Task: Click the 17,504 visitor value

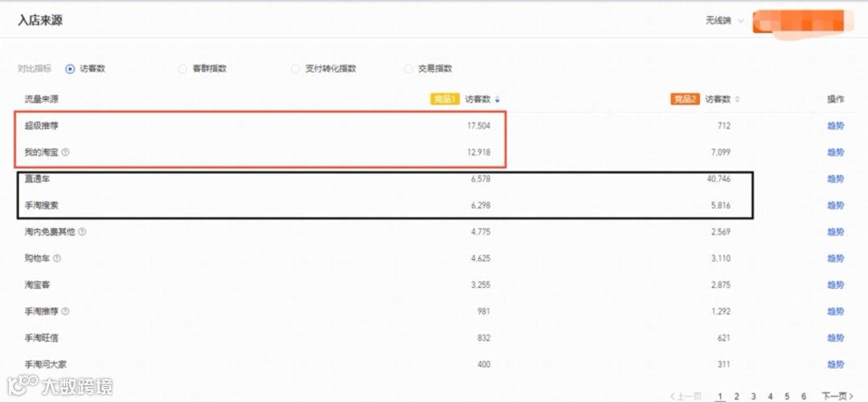Action: pyautogui.click(x=479, y=125)
